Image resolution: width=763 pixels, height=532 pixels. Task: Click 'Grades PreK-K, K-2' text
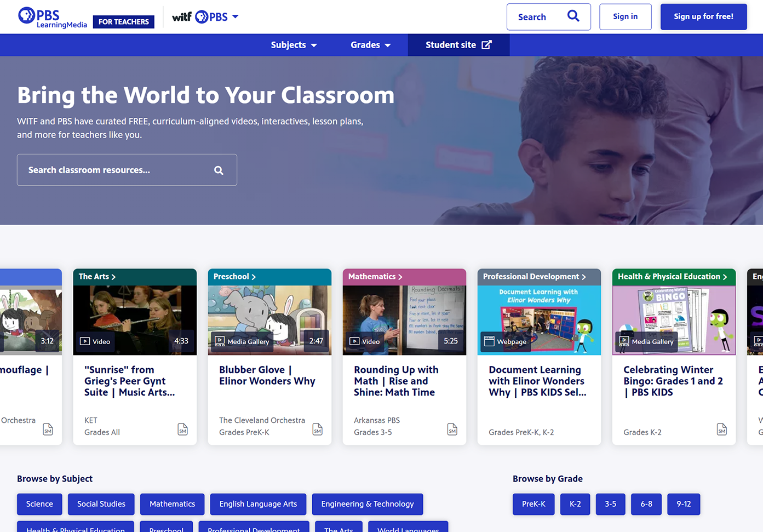[521, 432]
